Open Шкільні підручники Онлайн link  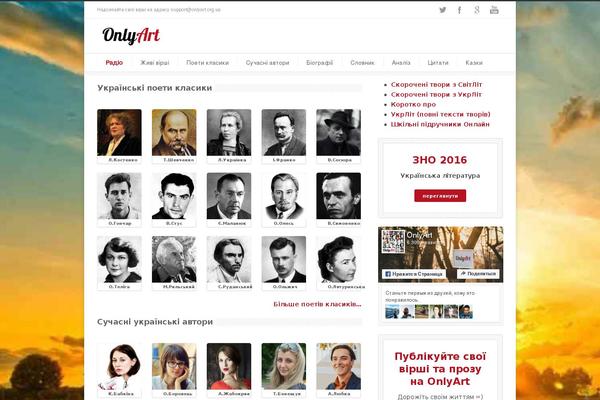point(440,124)
